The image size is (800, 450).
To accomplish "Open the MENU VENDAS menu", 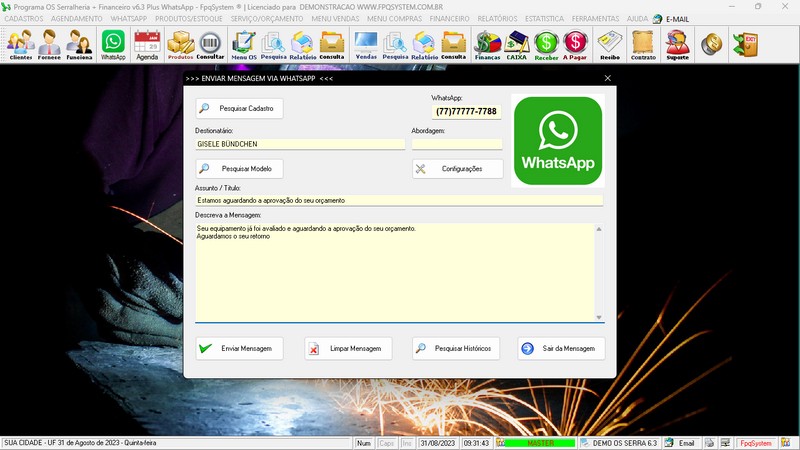I will point(335,19).
